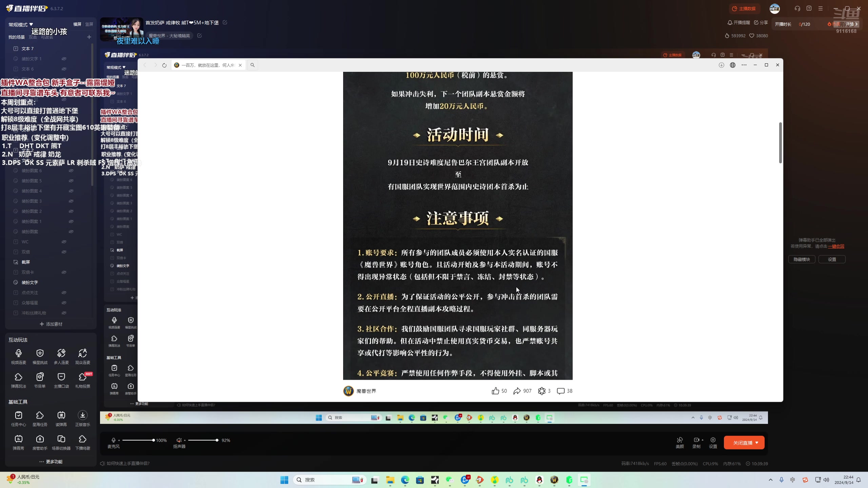Image resolution: width=868 pixels, height=488 pixels.
Task: Open 节目单 program list
Action: pyautogui.click(x=40, y=380)
